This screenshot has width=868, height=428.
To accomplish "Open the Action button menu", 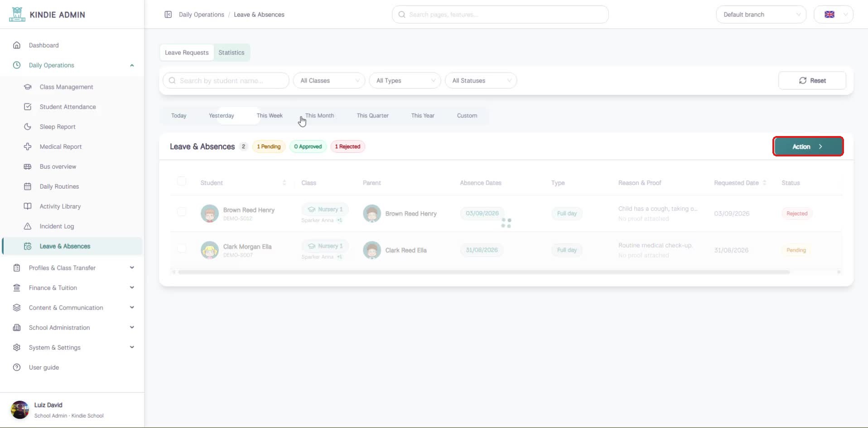I will pos(808,146).
